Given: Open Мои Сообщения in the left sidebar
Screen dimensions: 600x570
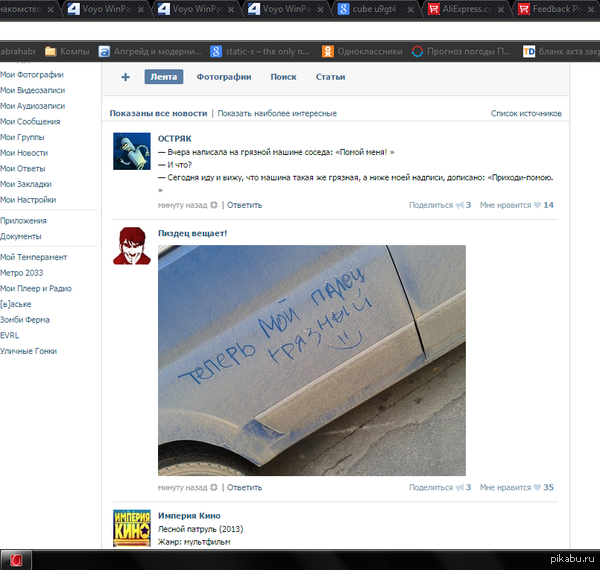Looking at the screenshot, I should point(30,121).
